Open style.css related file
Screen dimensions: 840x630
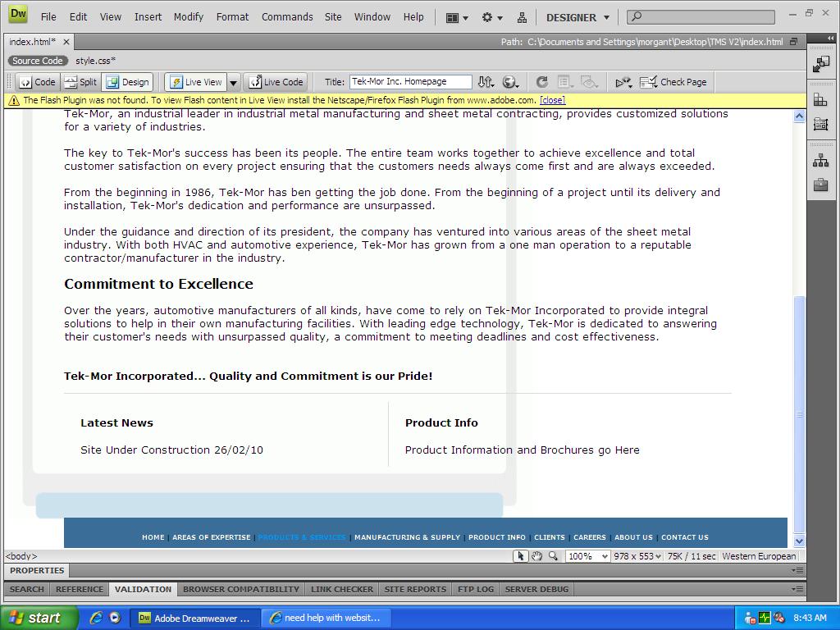coord(96,61)
